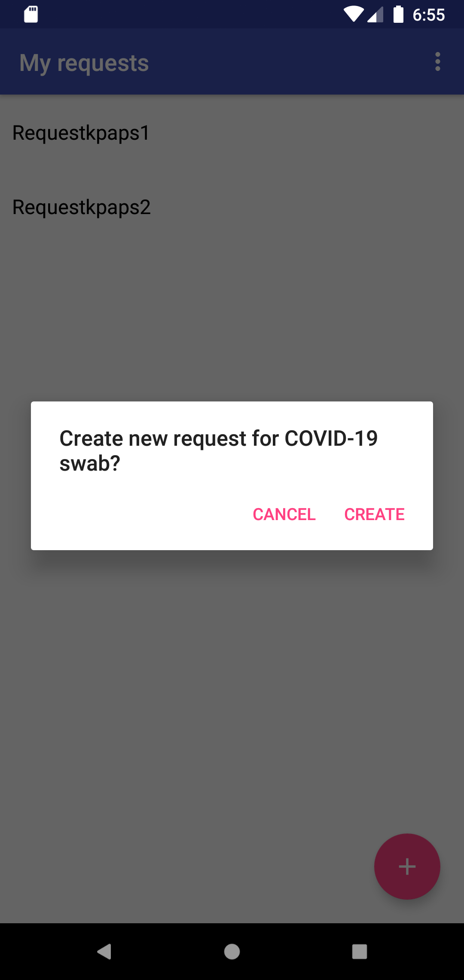Tap the Android back navigation triangle
Viewport: 464px width, 980px height.
click(x=104, y=951)
